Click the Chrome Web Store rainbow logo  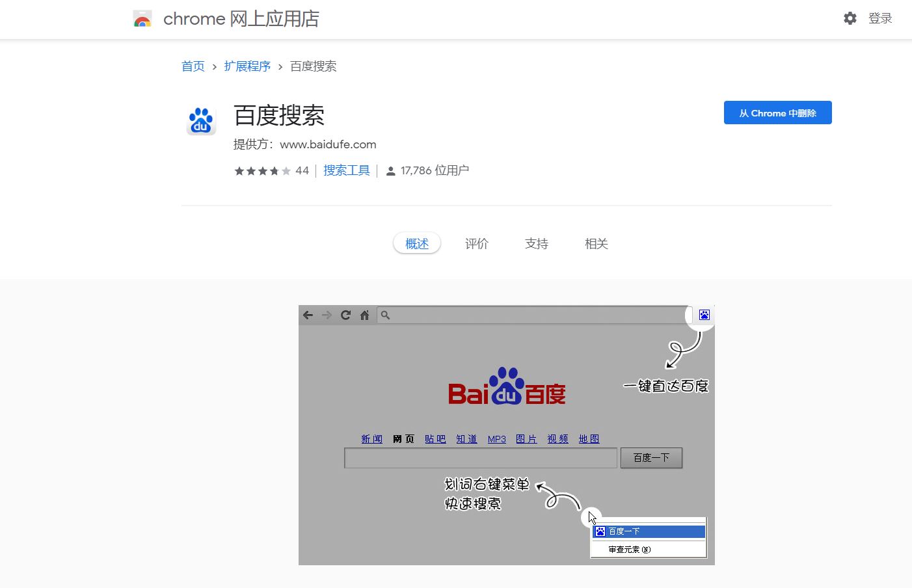pos(142,19)
